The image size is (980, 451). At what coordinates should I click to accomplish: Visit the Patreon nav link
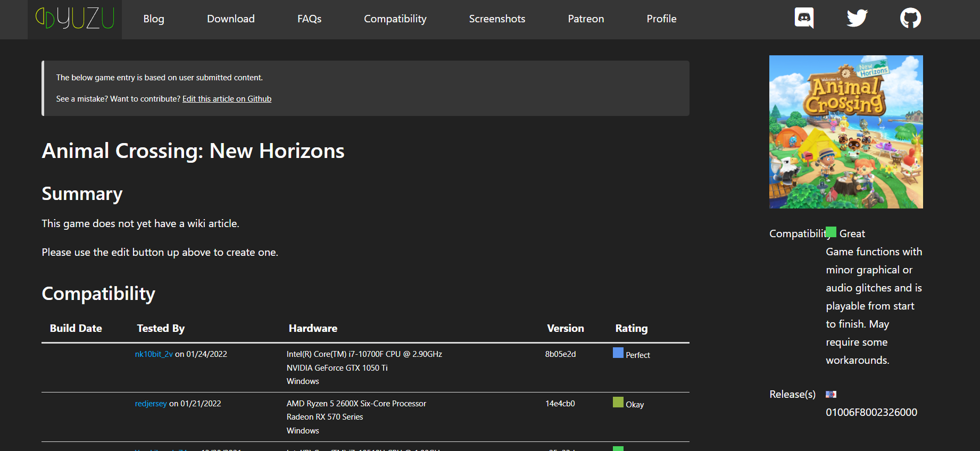pyautogui.click(x=586, y=19)
